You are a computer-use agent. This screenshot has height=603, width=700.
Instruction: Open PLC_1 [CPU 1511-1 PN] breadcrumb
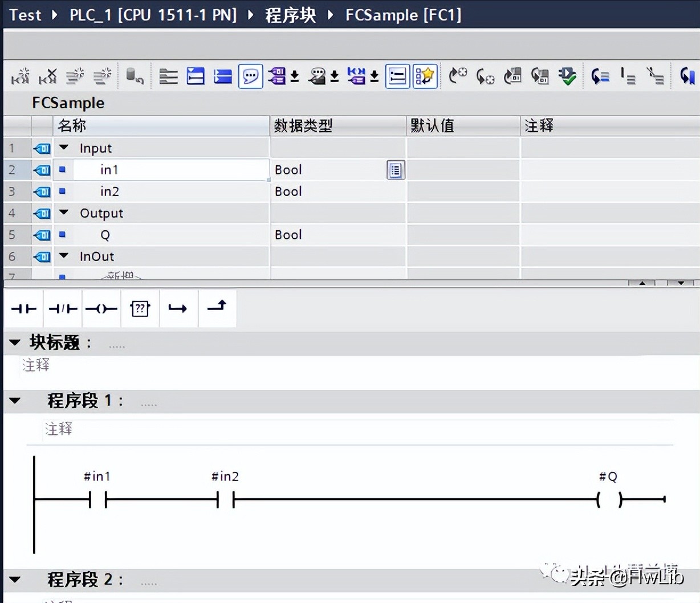[x=153, y=15]
